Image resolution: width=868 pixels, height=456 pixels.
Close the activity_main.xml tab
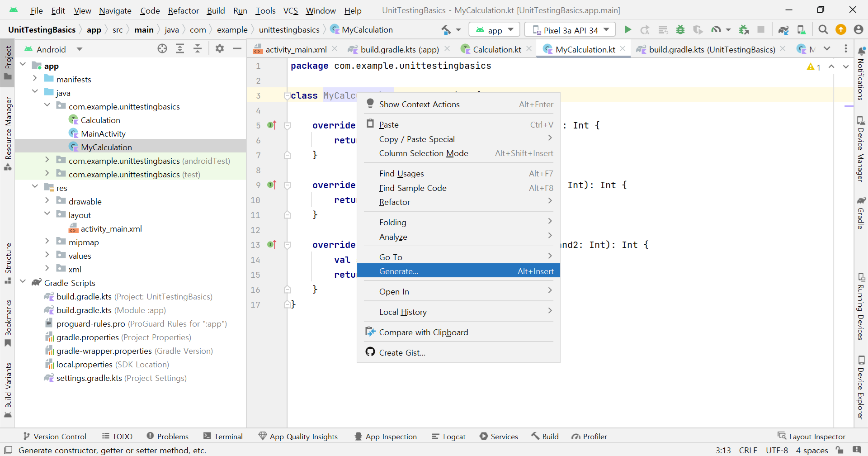click(335, 49)
